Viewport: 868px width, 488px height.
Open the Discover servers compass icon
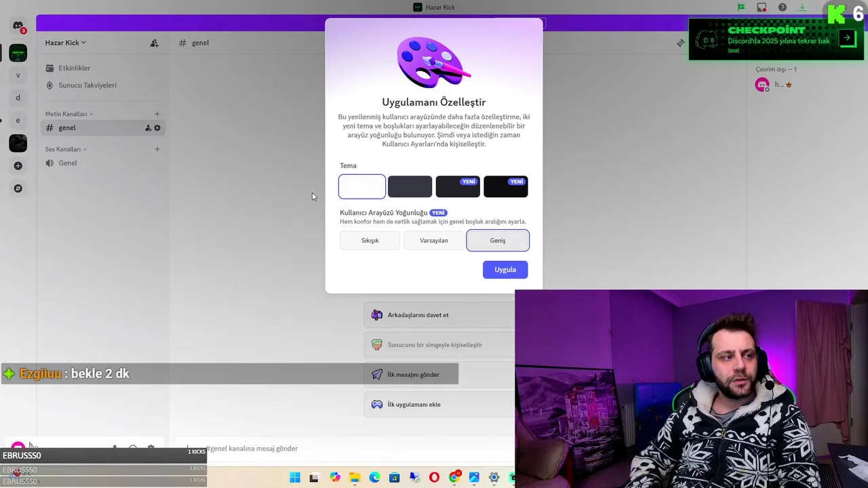coord(18,188)
